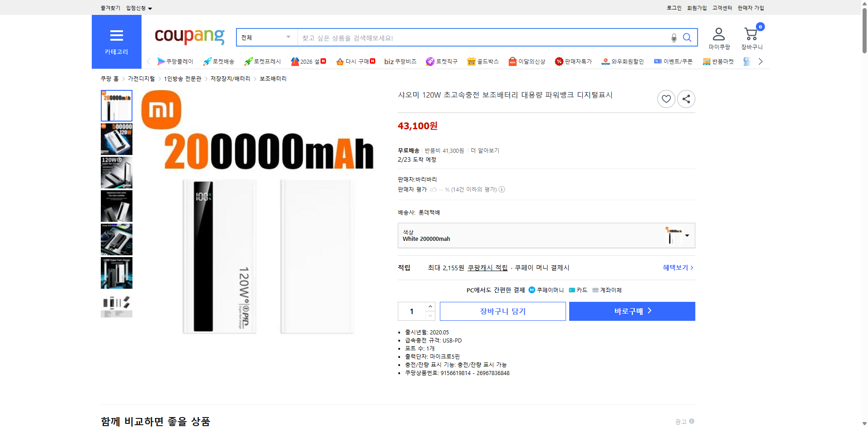Viewport: 868px width, 427px height.
Task: Open the 장바구니 shopping cart
Action: coord(751,37)
